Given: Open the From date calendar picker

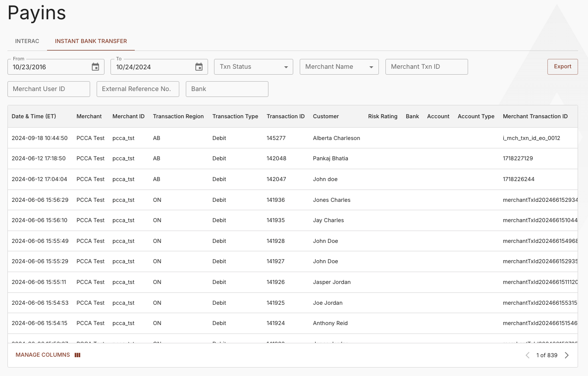Looking at the screenshot, I should pos(95,67).
